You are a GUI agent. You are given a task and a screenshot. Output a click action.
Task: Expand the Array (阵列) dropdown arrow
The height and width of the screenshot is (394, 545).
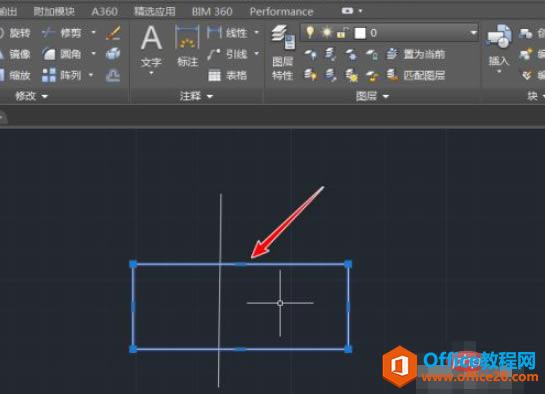pyautogui.click(x=91, y=75)
